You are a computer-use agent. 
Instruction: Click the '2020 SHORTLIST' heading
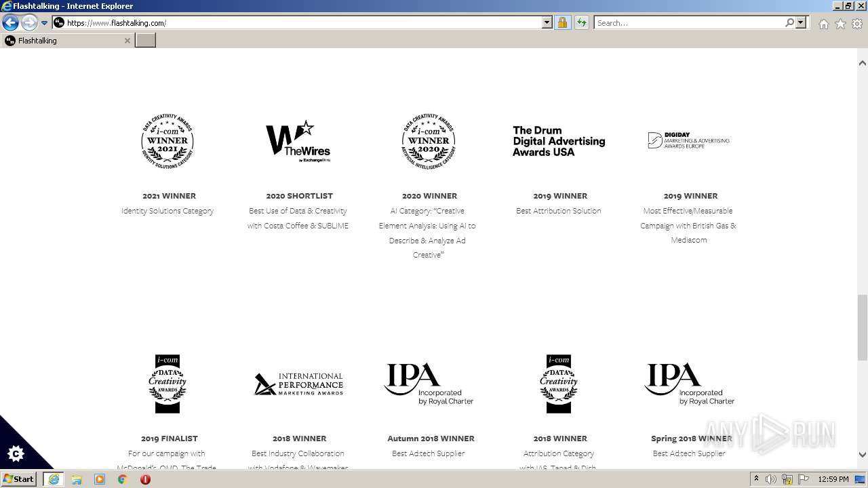pyautogui.click(x=300, y=196)
